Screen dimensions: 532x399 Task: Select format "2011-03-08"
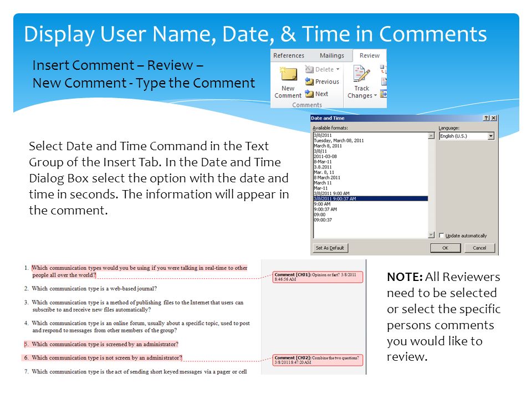[371, 156]
